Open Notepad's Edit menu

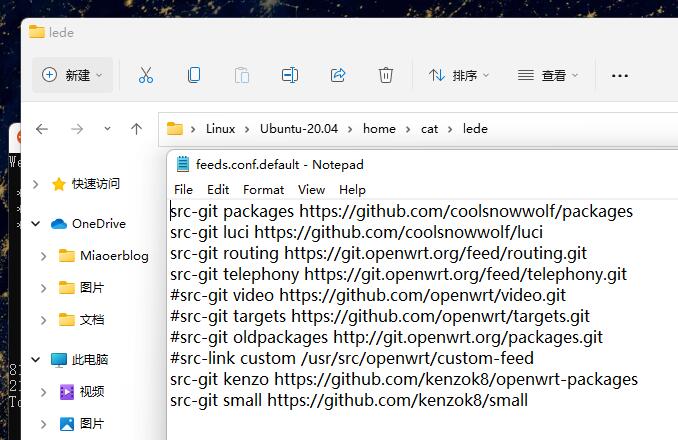(x=218, y=190)
